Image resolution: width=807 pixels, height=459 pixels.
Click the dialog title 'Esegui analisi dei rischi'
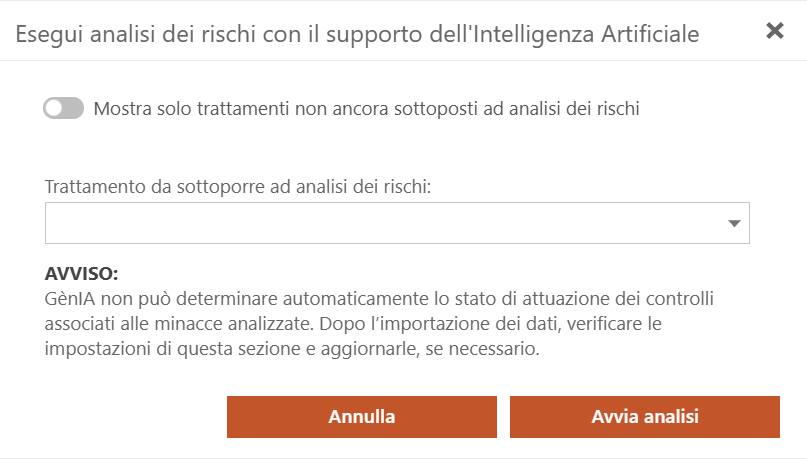coord(357,33)
